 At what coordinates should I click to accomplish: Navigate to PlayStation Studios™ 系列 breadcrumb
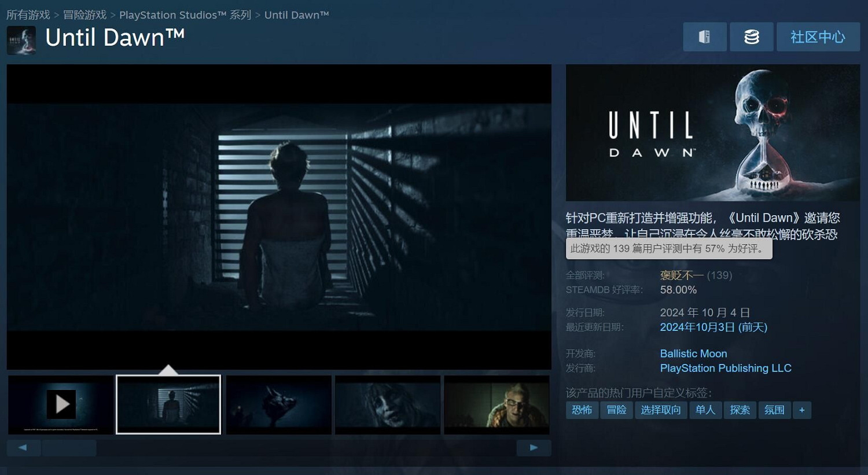point(184,15)
